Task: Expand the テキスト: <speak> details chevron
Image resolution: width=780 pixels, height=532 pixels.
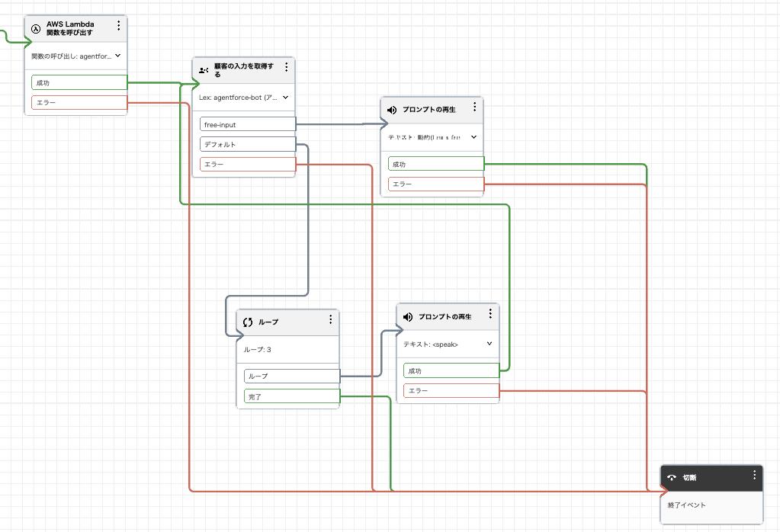Action: pos(490,344)
